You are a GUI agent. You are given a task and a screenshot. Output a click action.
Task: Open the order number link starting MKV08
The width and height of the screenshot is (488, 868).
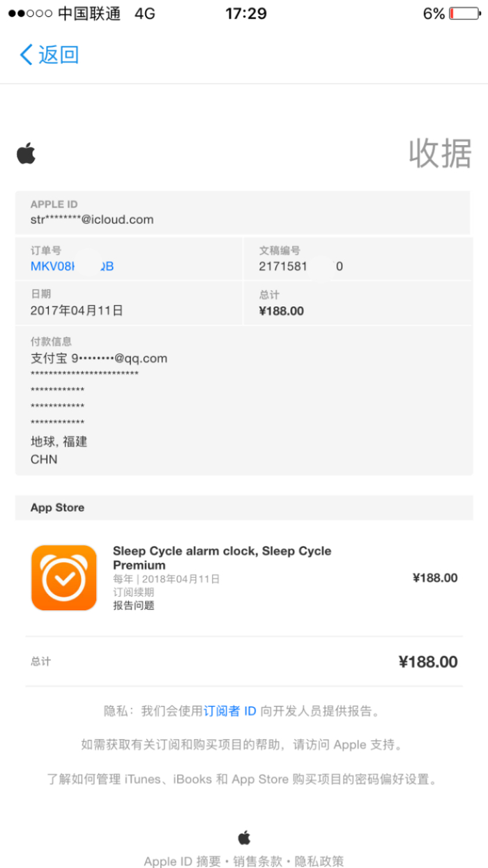point(72,266)
